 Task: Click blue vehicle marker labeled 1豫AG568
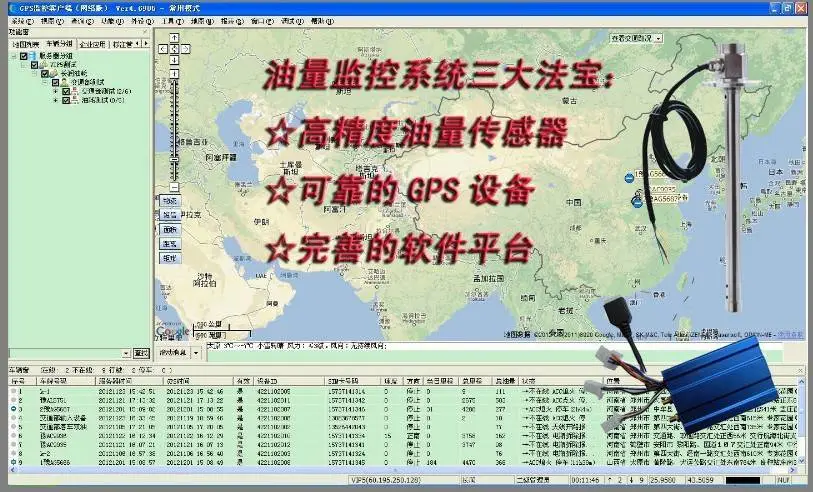629,178
